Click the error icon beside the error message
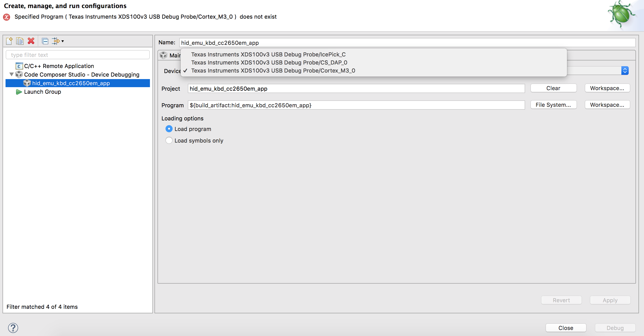The height and width of the screenshot is (336, 644). (7, 17)
